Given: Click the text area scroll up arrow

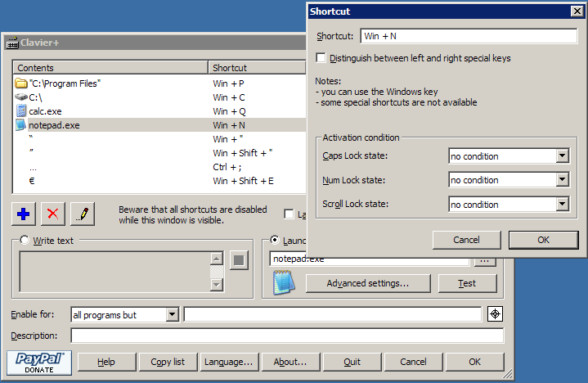Looking at the screenshot, I should [217, 259].
